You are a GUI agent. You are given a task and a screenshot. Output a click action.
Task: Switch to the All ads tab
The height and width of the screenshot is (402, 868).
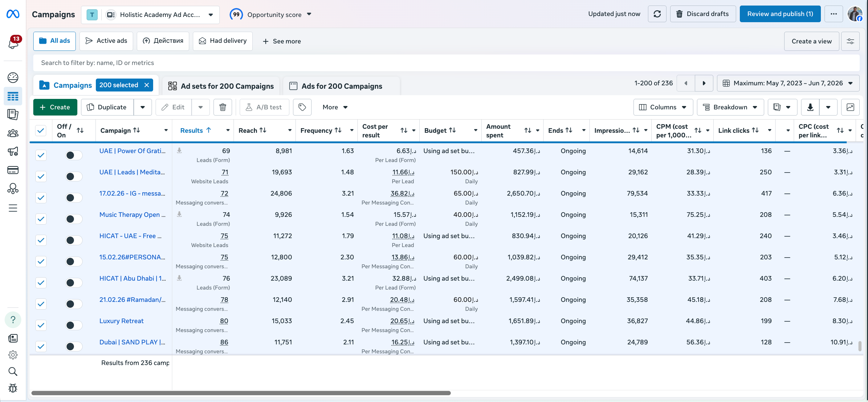54,41
